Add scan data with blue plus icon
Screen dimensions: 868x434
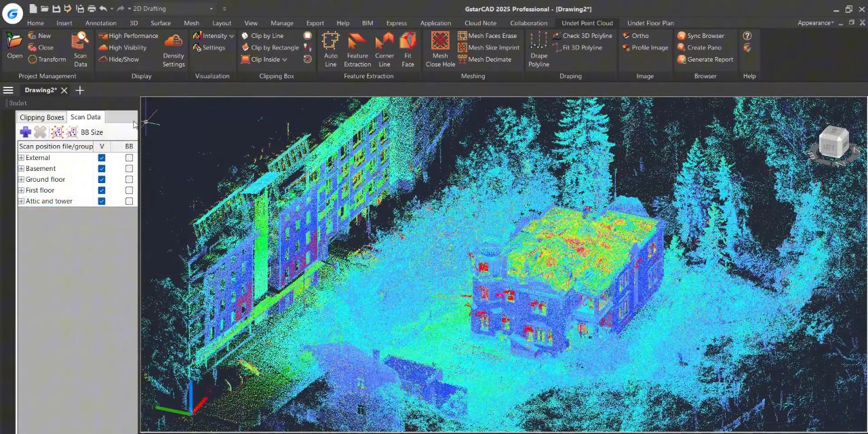[25, 132]
